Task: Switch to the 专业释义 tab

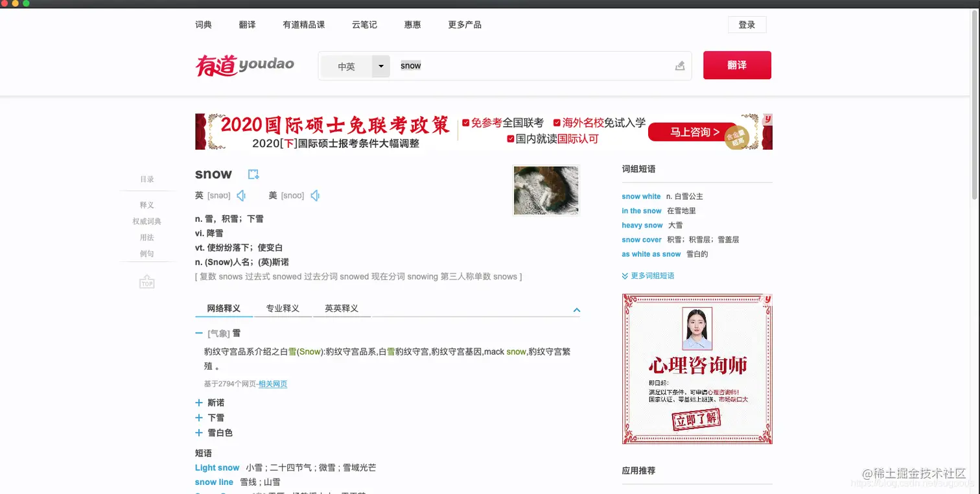Action: coord(283,308)
